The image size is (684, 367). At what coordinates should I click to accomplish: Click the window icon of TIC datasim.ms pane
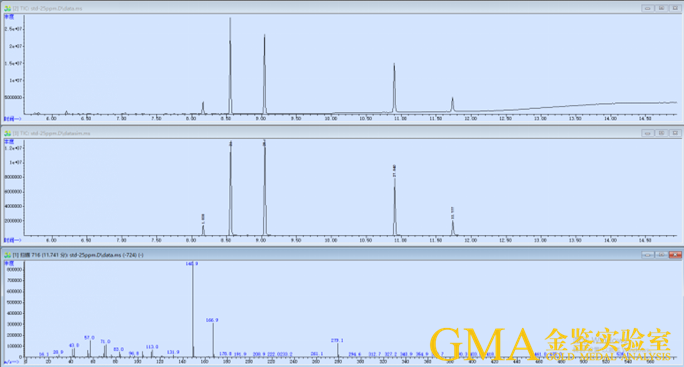(7, 133)
